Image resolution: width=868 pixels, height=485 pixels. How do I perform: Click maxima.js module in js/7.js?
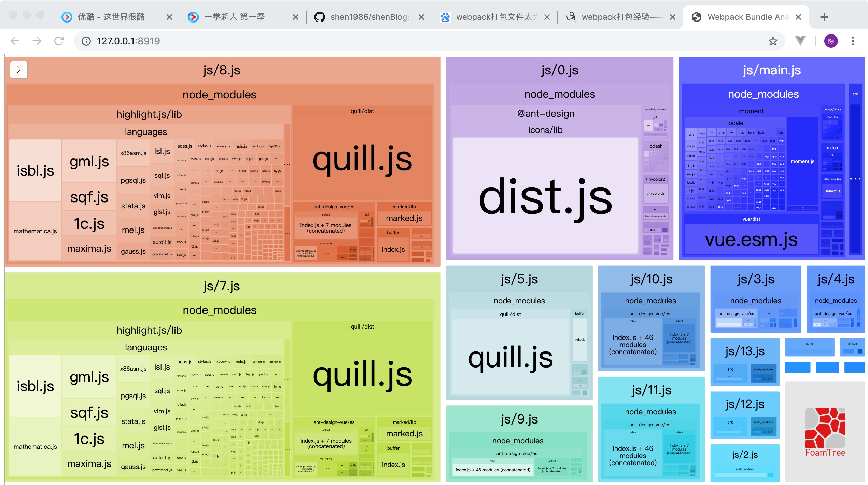coord(89,464)
